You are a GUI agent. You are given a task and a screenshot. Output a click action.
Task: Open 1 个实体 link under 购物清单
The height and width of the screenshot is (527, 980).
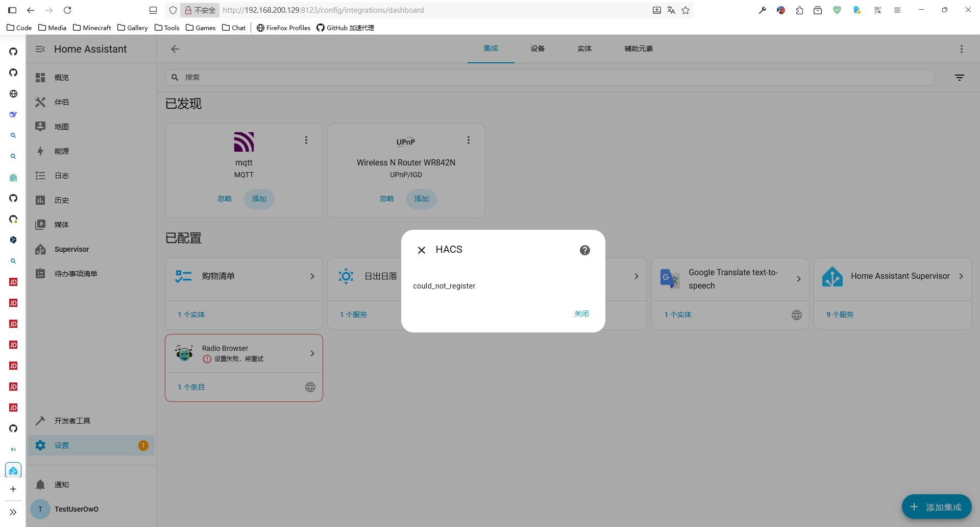coord(191,315)
